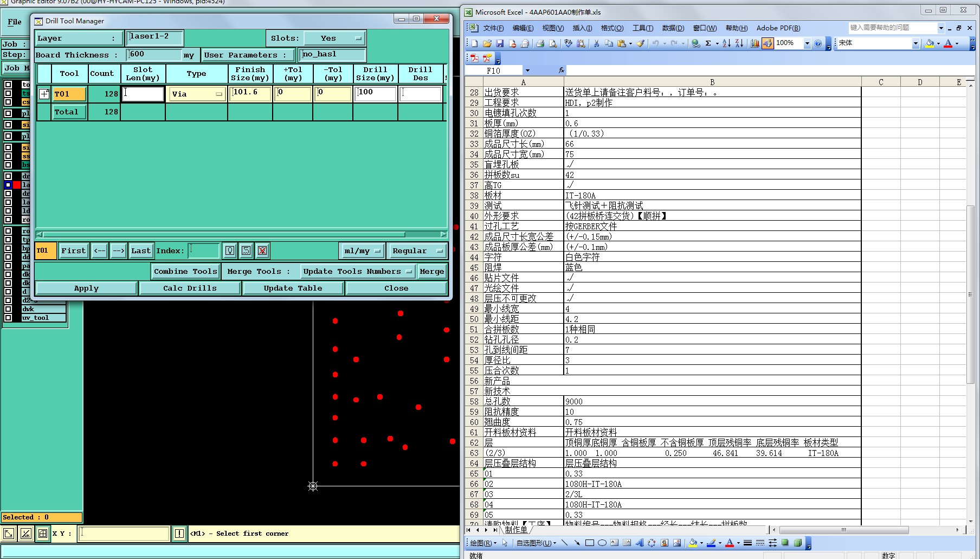
Task: Click the grid snap icon beside X Y label
Action: (43, 534)
